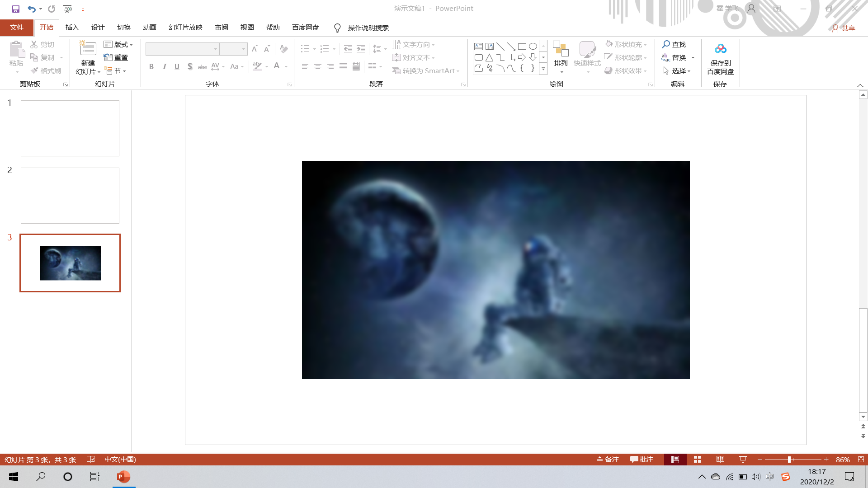Open the Animations (动画) tab

point(149,28)
